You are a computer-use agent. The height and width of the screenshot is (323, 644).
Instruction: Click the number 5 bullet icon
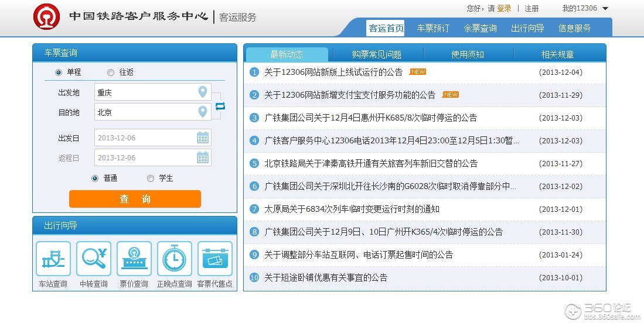[254, 164]
